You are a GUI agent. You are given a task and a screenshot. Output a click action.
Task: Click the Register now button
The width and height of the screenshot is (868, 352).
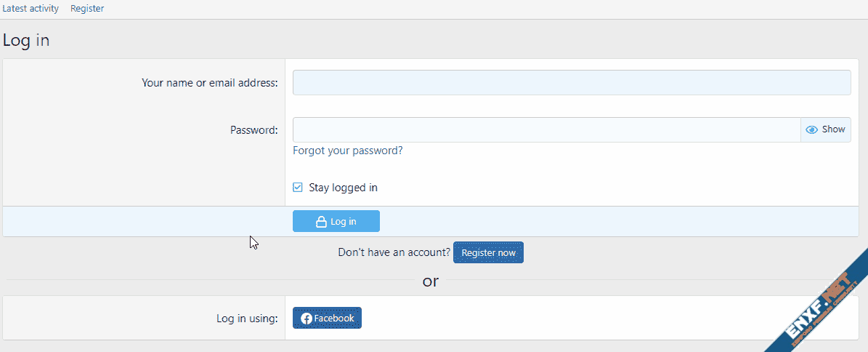(x=488, y=253)
